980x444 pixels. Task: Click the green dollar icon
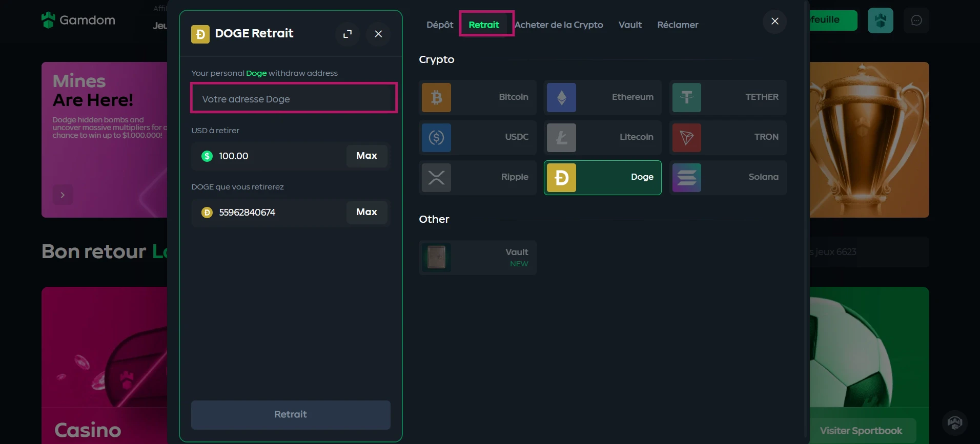click(207, 156)
